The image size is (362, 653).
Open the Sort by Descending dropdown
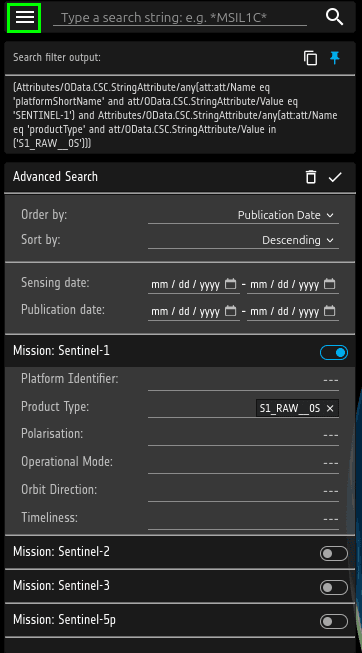click(243, 240)
